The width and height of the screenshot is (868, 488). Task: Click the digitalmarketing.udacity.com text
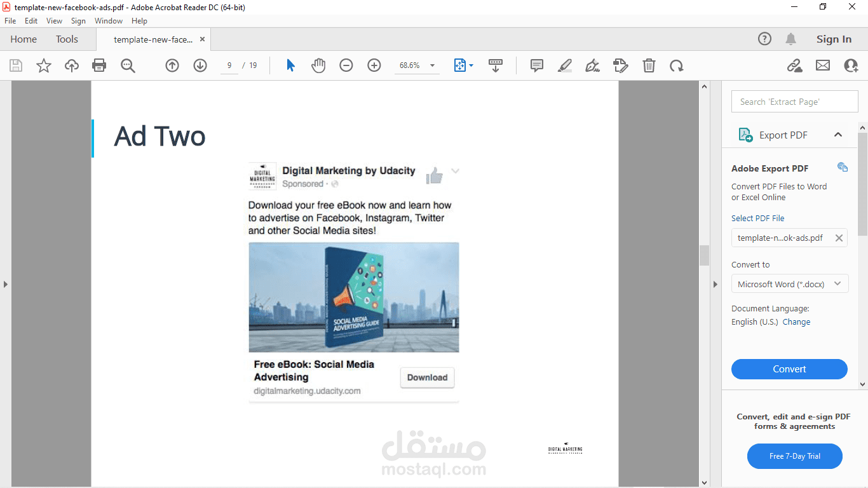tap(307, 391)
